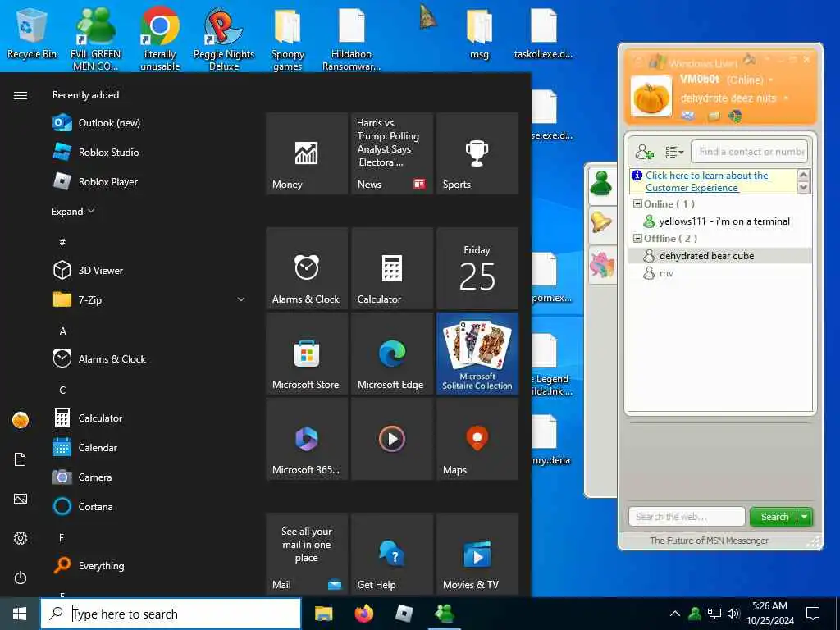840x630 pixels.
Task: Open the Harris vs. Trump News tile
Action: pos(392,153)
